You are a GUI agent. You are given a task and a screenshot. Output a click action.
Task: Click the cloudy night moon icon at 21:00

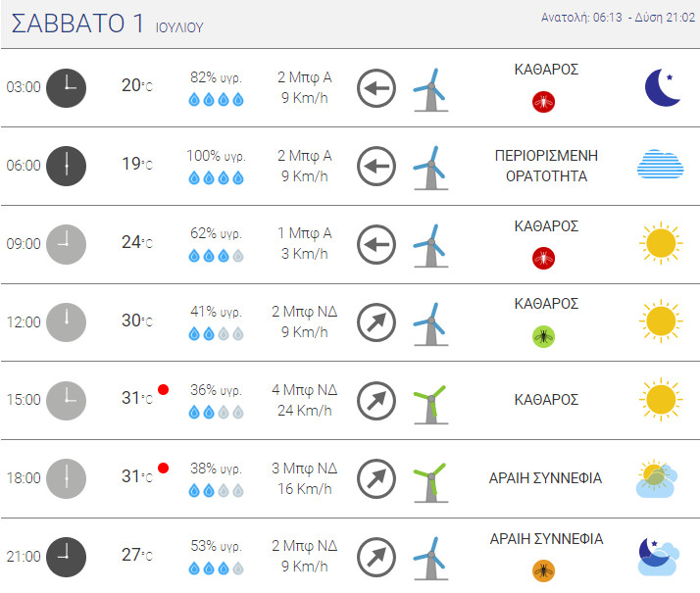coord(659,557)
